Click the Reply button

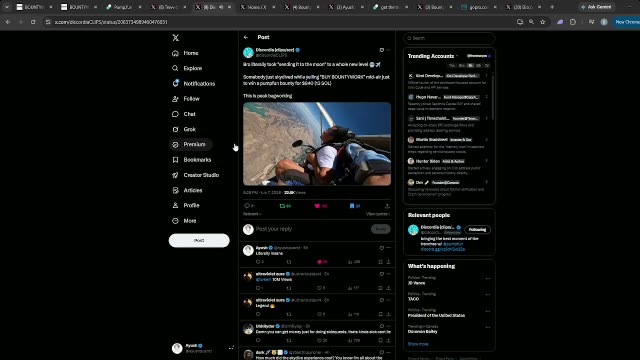[x=380, y=229]
